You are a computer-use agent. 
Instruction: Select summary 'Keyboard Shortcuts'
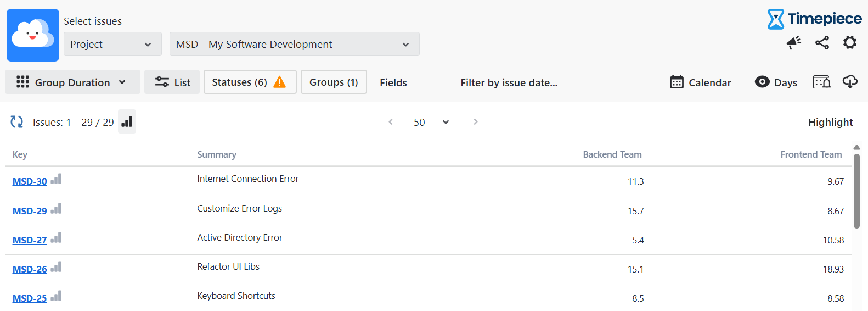236,296
